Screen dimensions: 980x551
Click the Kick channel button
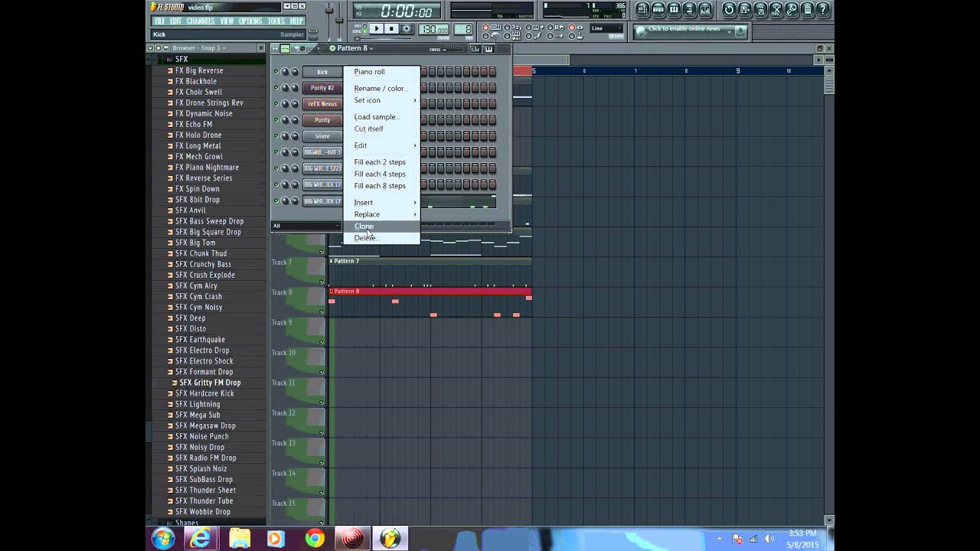click(x=322, y=72)
